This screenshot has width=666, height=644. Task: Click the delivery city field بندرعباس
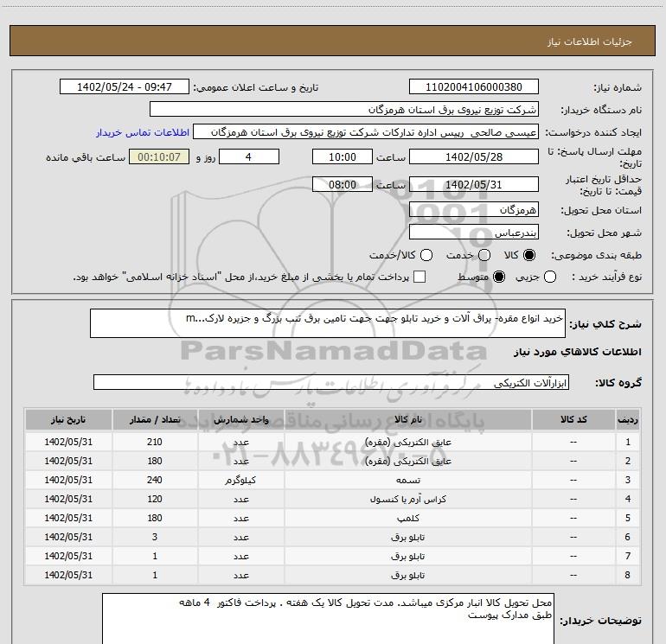click(474, 233)
